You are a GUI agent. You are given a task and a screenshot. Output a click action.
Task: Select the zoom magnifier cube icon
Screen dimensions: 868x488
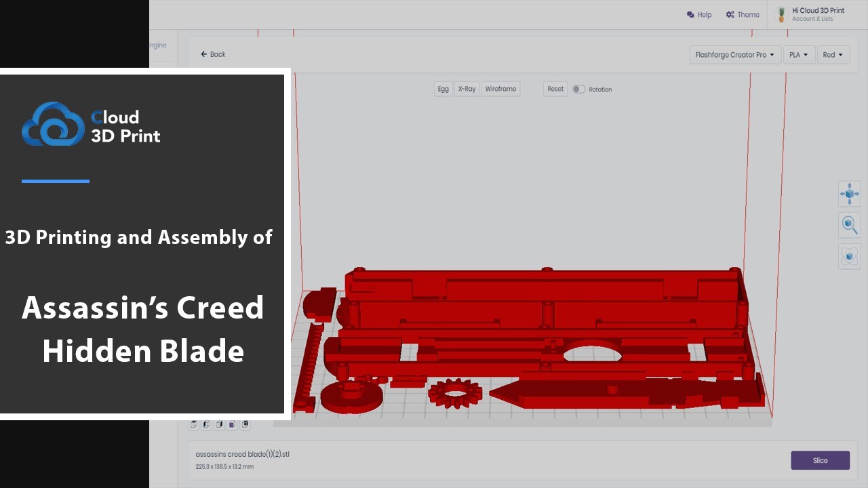coord(849,224)
